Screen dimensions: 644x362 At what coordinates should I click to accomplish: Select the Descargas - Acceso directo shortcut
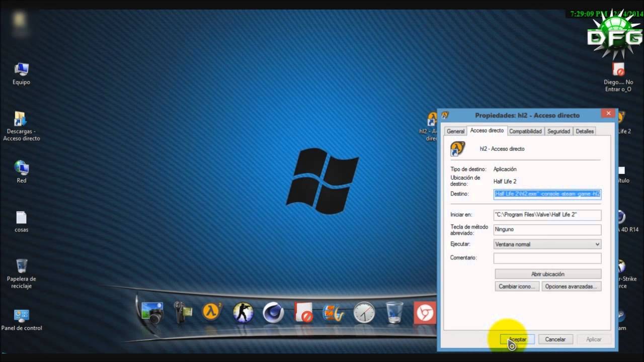coord(21,126)
